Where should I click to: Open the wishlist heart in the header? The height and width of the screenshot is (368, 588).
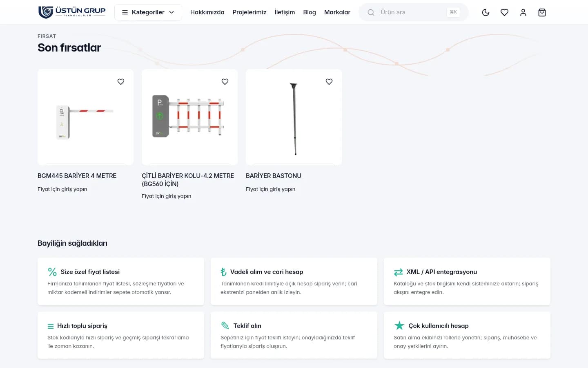click(x=504, y=12)
